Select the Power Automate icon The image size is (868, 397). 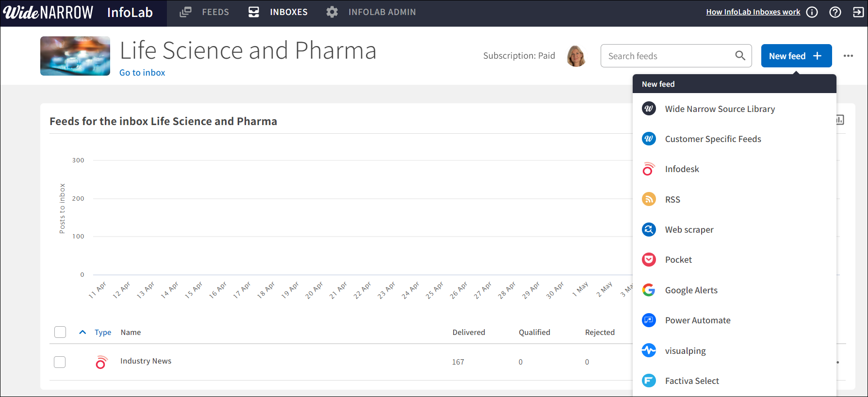[x=649, y=320]
